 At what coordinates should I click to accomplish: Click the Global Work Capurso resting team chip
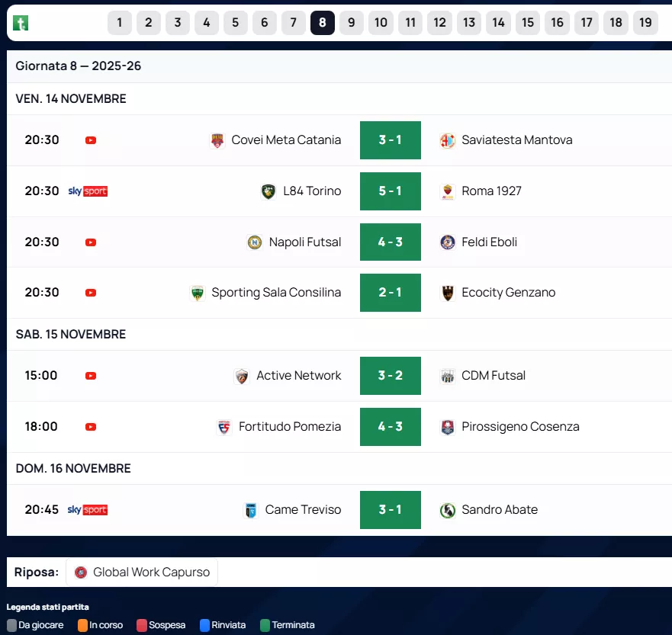pyautogui.click(x=142, y=572)
